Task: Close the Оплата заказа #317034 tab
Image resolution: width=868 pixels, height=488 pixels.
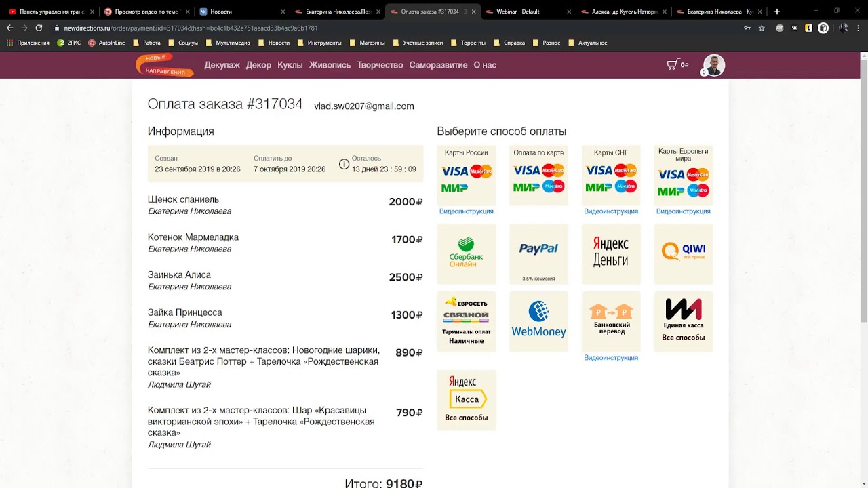Action: 473,12
